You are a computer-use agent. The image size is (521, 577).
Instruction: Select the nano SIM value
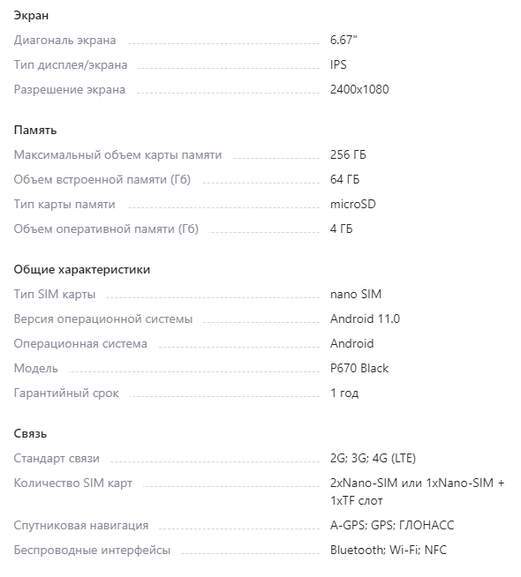pos(356,294)
